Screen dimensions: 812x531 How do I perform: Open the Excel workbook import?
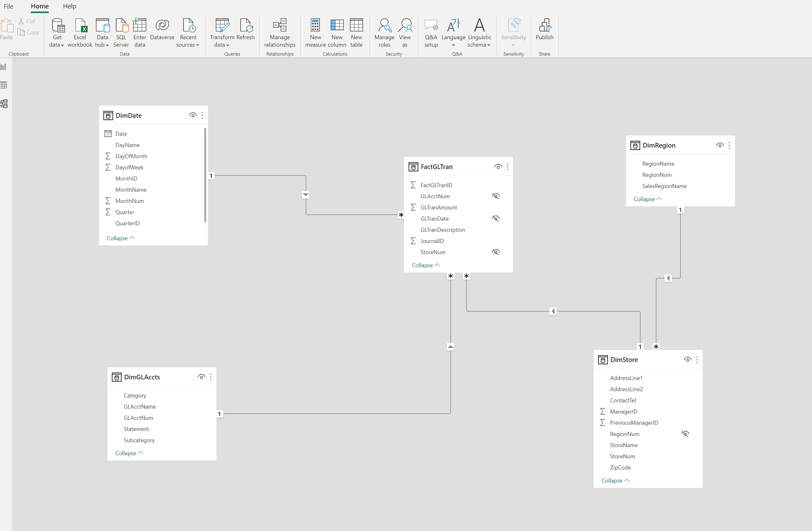click(80, 32)
